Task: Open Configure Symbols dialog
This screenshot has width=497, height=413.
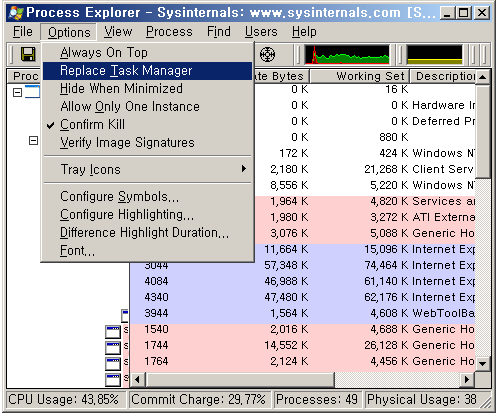Action: tap(147, 197)
